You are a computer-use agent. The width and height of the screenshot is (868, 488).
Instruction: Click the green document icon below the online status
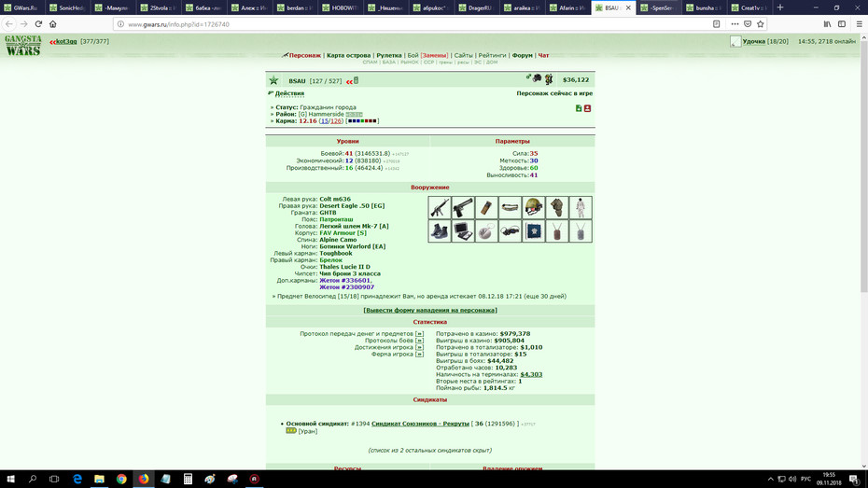point(579,108)
